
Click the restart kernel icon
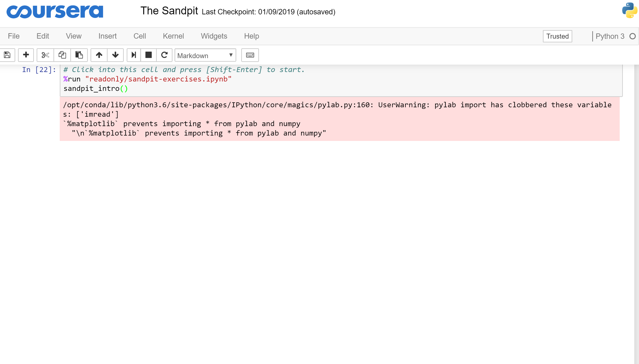[x=164, y=55]
